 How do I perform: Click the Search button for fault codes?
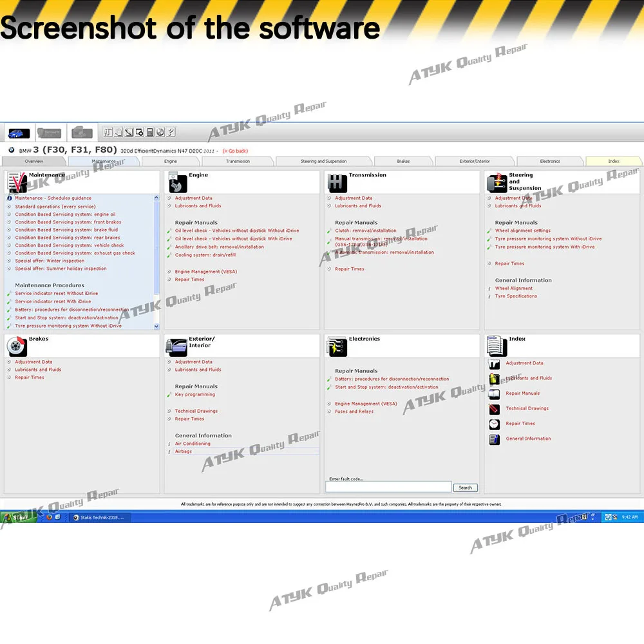click(466, 488)
